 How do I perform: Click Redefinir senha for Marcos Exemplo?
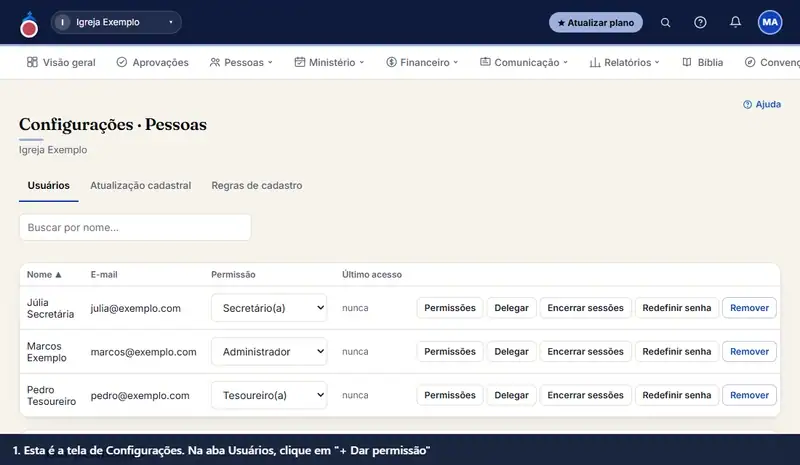coord(677,352)
